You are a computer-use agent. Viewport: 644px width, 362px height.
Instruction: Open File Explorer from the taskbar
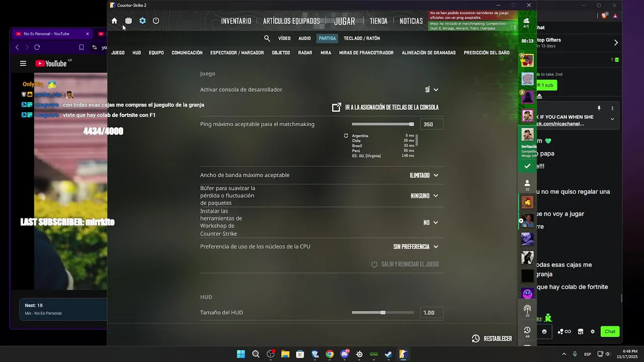tap(285, 354)
